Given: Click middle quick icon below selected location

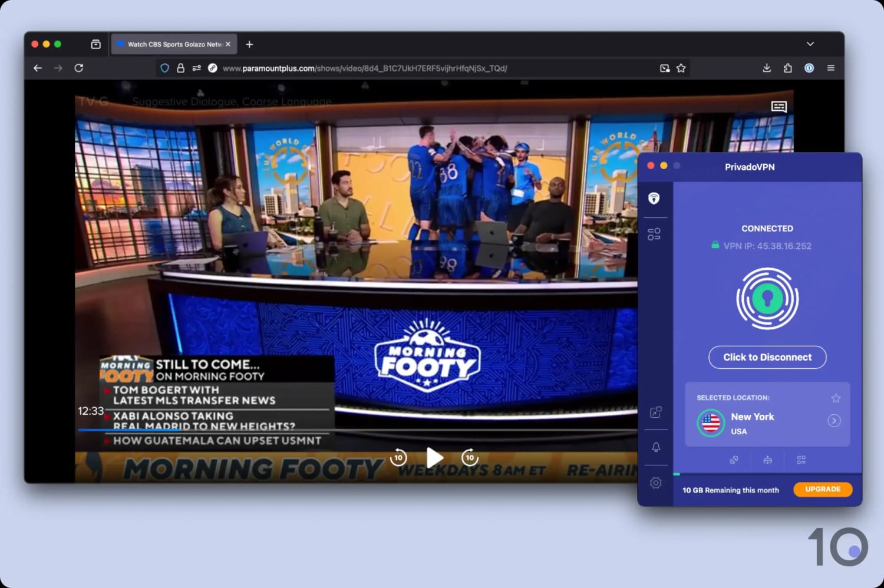Looking at the screenshot, I should (767, 460).
